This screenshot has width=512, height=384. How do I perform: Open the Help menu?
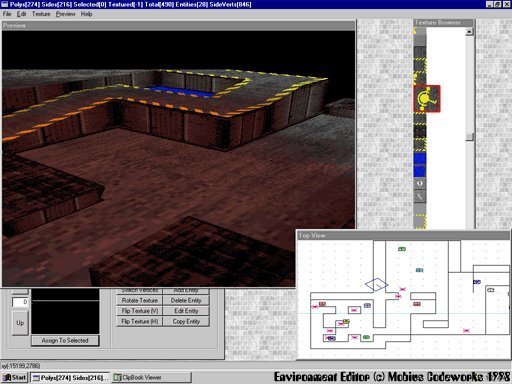(x=86, y=14)
